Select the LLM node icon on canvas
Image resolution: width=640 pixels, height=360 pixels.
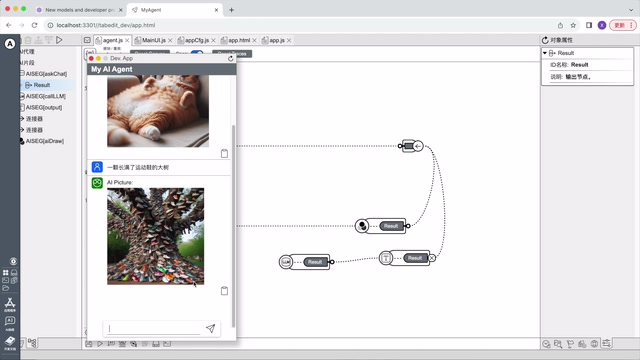[x=286, y=262]
